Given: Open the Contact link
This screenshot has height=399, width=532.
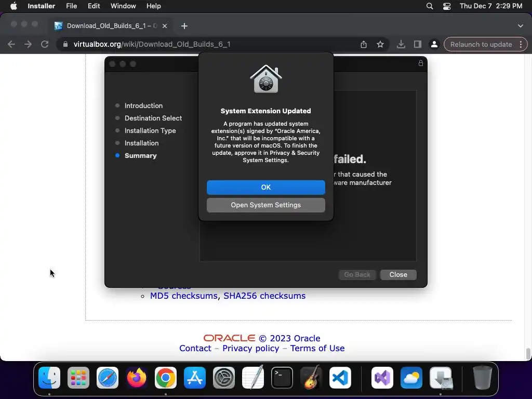Looking at the screenshot, I should tap(195, 349).
